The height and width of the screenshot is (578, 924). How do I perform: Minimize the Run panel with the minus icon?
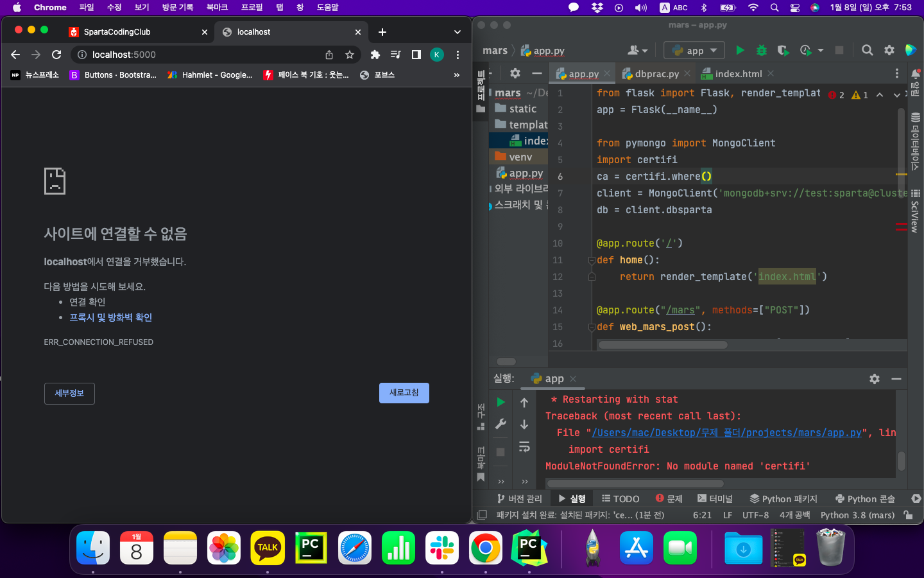coord(896,379)
